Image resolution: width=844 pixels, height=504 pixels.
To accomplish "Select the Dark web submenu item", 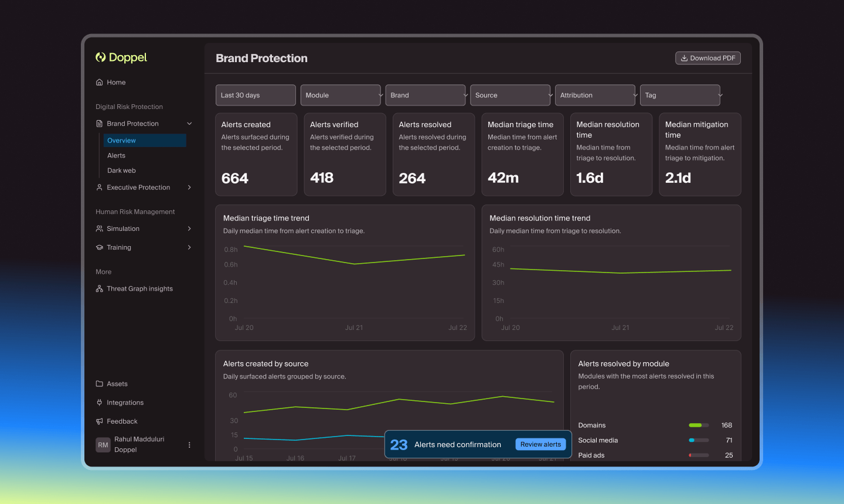I will tap(121, 171).
